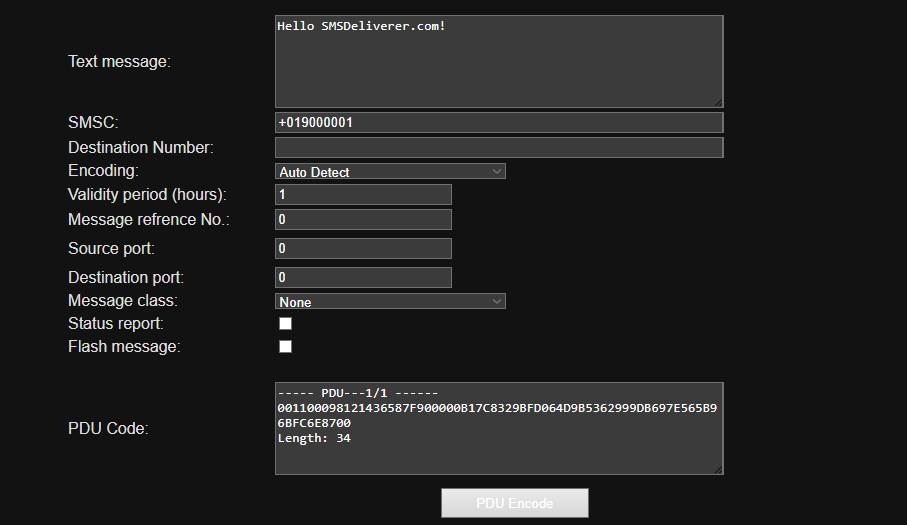907x525 pixels.
Task: Click the Validity period hours field
Action: [363, 195]
